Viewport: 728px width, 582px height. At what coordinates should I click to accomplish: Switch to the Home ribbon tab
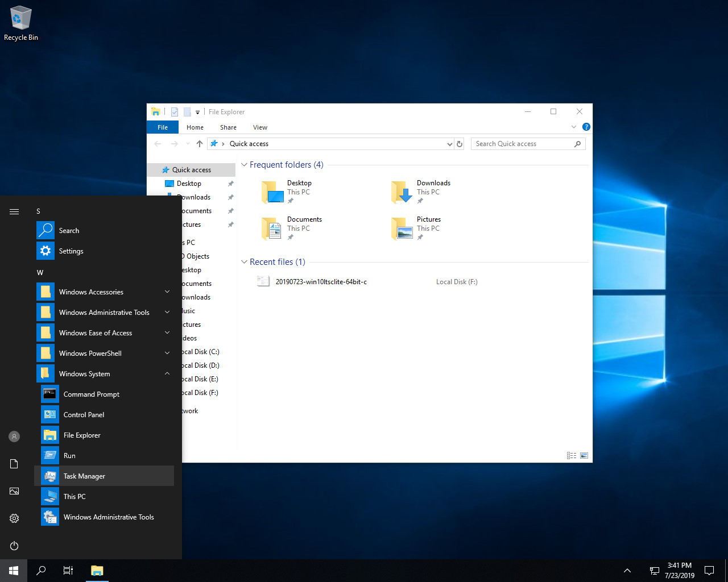195,127
